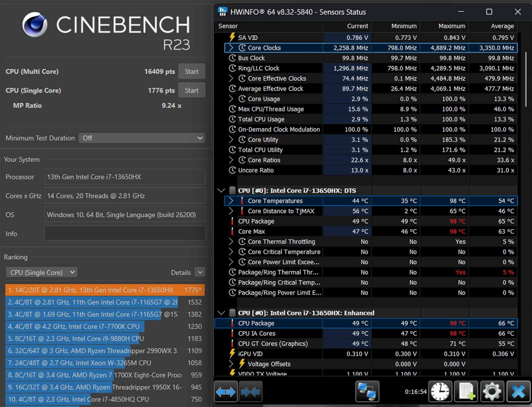Select the Threadripper 2990WX ranking entry
This screenshot has width=532, height=407.
click(105, 351)
